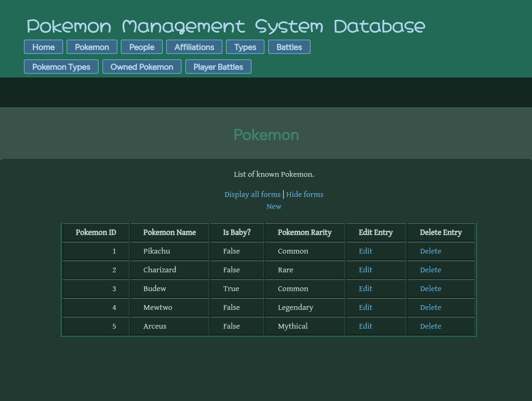Select the Budew name cell

pyautogui.click(x=170, y=289)
